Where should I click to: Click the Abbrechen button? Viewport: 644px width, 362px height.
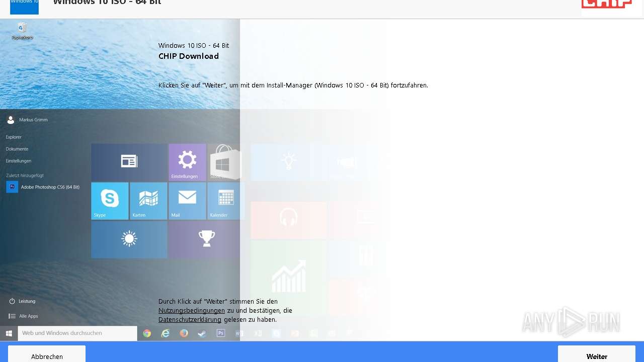point(47,354)
